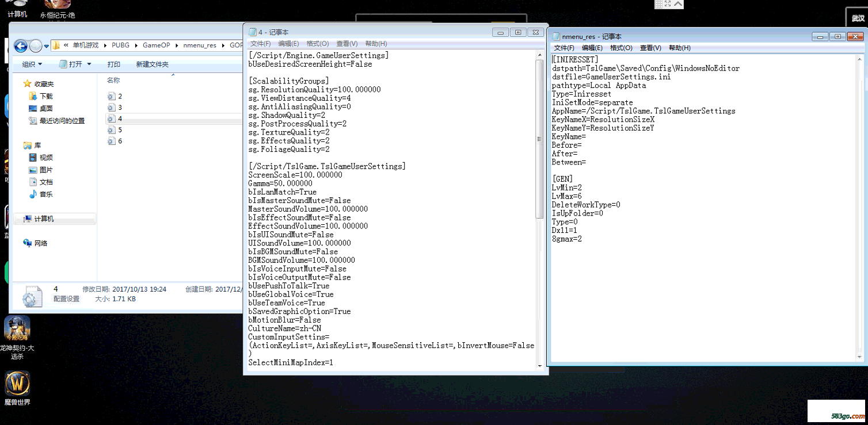
Task: Open 文件(F) menu in nmenu_res Notepad
Action: click(564, 48)
